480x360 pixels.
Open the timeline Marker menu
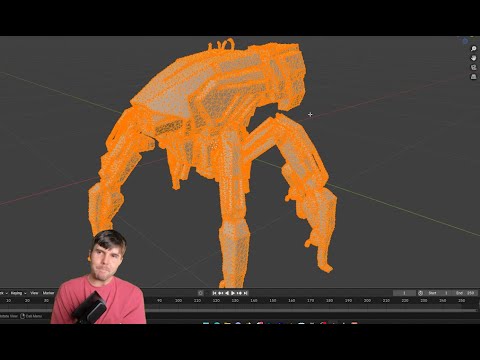coord(48,293)
